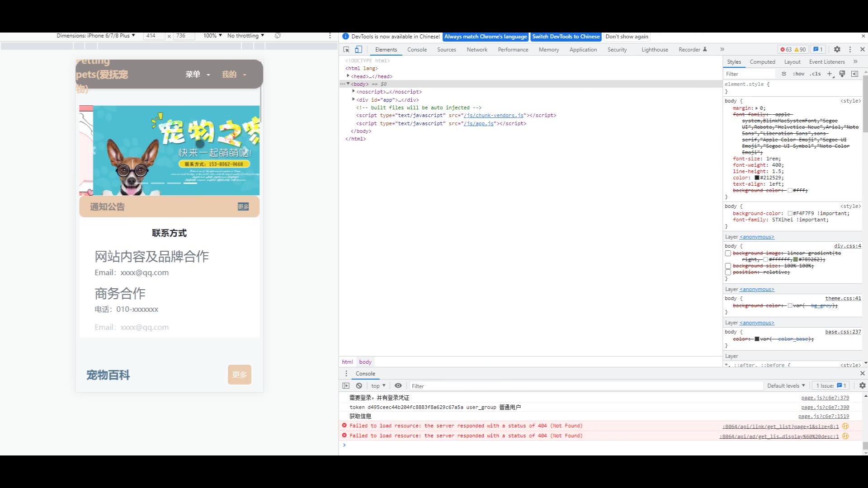Click the error and warning counter badge
Image resolution: width=868 pixels, height=488 pixels.
tap(793, 50)
